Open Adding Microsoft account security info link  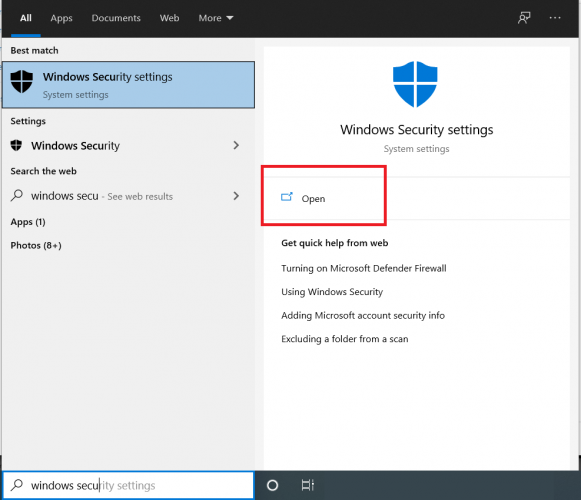363,315
